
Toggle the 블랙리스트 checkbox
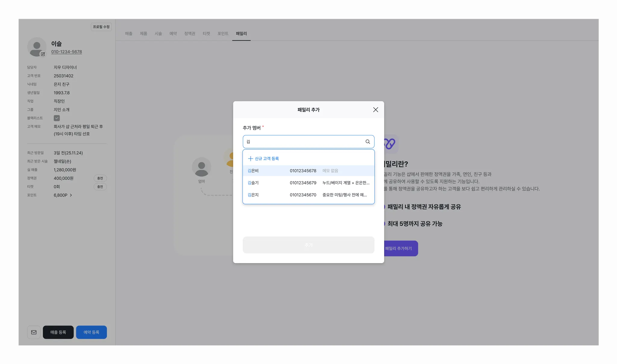coord(57,118)
